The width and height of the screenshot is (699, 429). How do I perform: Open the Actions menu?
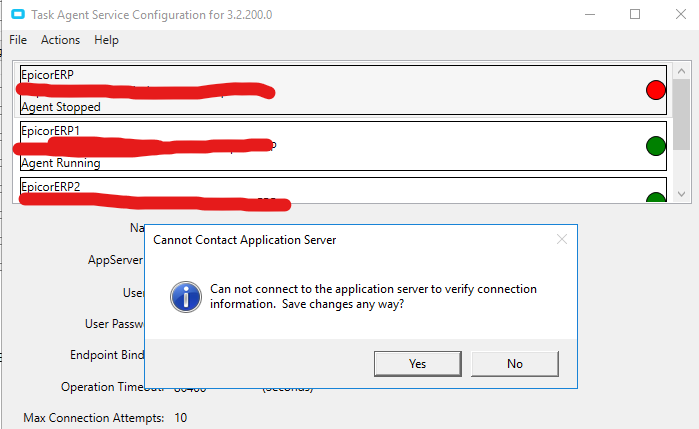coord(60,40)
